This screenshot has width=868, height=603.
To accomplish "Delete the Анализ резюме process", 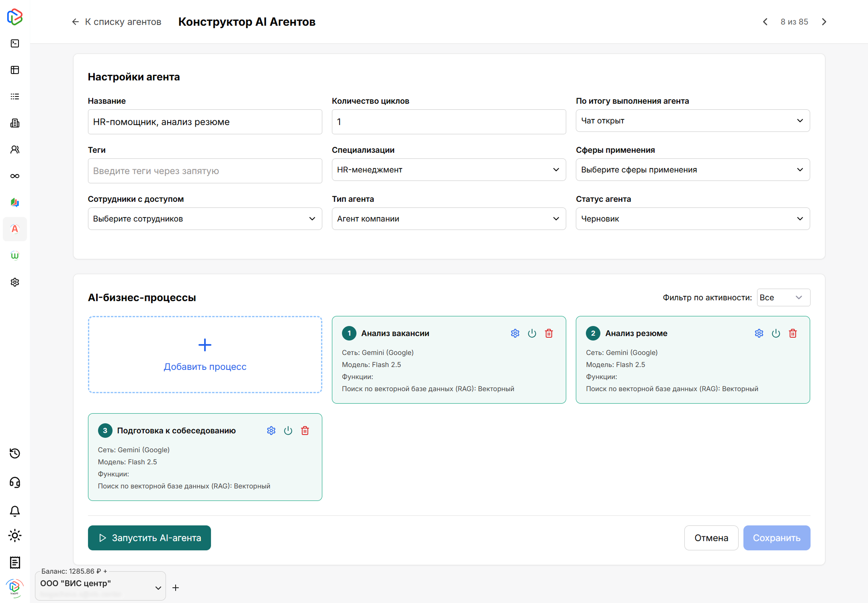I will (x=793, y=333).
